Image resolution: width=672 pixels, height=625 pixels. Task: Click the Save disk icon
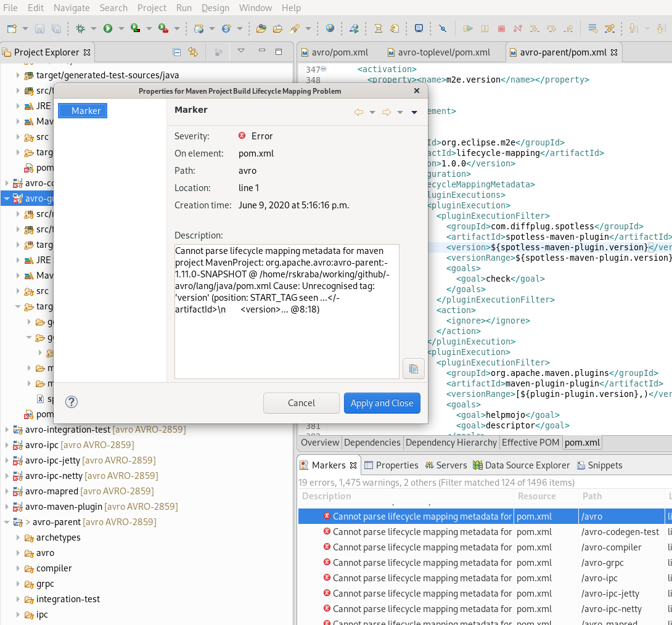[40, 29]
